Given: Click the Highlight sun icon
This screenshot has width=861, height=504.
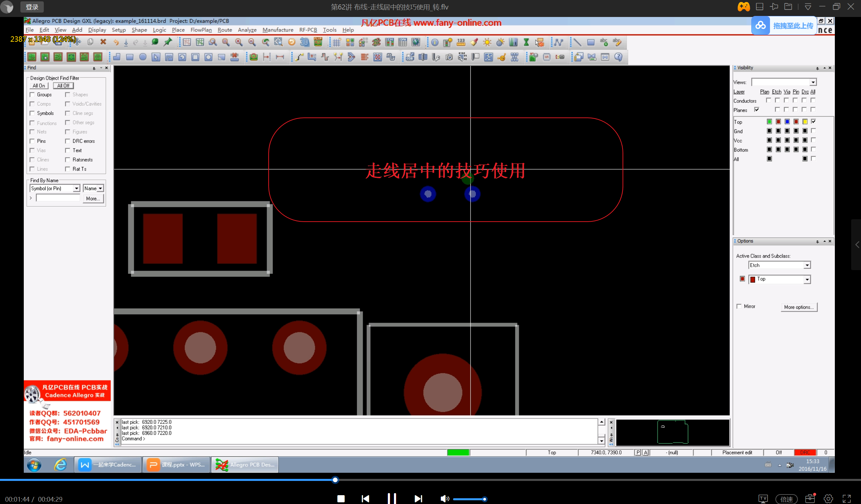Looking at the screenshot, I should [x=487, y=42].
